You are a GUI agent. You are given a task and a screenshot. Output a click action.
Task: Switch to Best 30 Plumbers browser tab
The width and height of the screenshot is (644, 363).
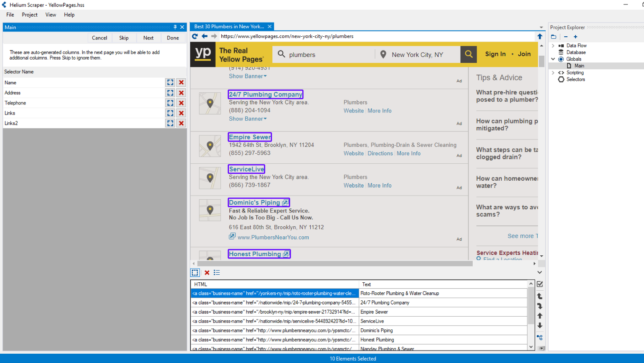(229, 27)
